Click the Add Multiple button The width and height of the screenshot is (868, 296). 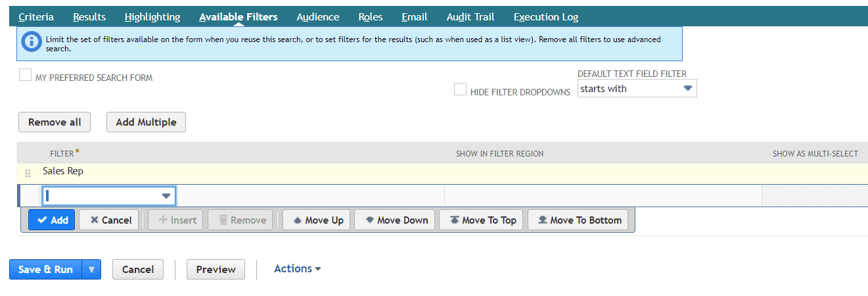[x=146, y=122]
